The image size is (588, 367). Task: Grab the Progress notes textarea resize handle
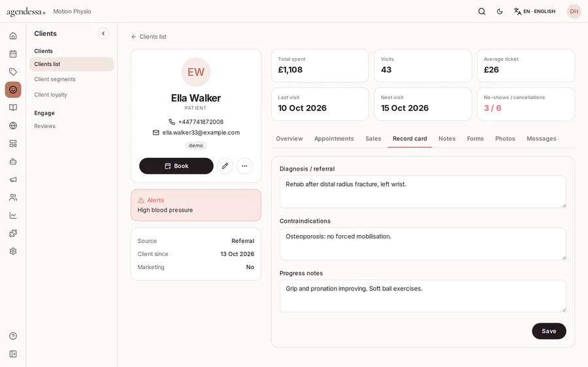coord(564,310)
